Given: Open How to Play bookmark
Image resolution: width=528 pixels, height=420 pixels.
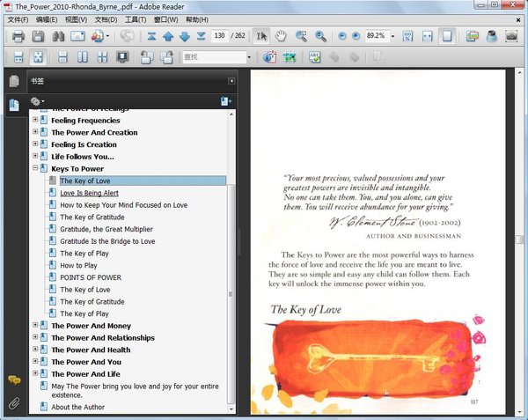Looking at the screenshot, I should [78, 265].
